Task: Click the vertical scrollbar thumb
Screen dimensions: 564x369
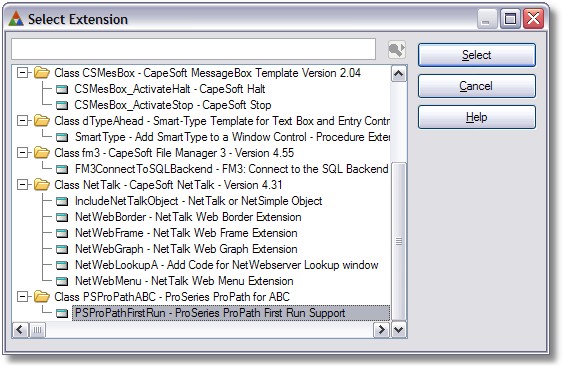Action: click(399, 241)
